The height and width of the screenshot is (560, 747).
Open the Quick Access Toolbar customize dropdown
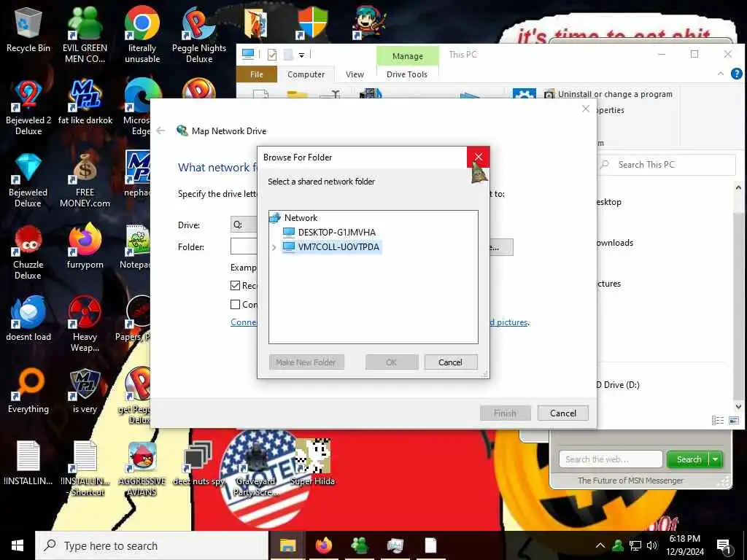pos(301,55)
